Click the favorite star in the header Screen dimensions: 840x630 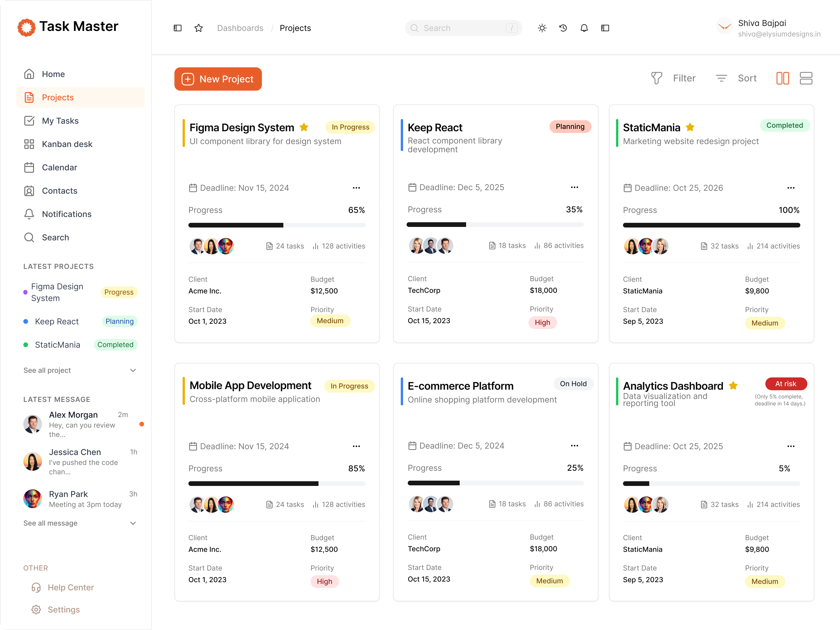(198, 28)
